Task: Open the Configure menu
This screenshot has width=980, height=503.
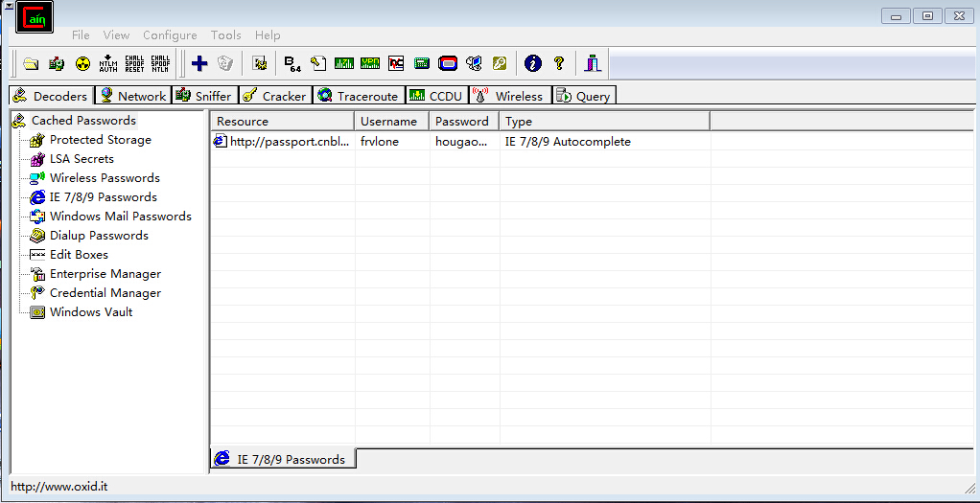Action: (x=170, y=35)
